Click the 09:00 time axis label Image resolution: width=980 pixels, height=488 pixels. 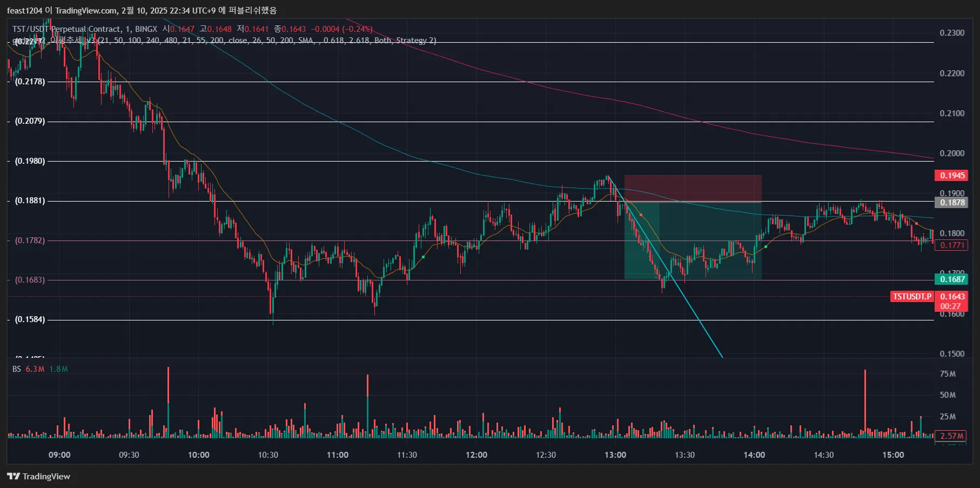(59, 455)
